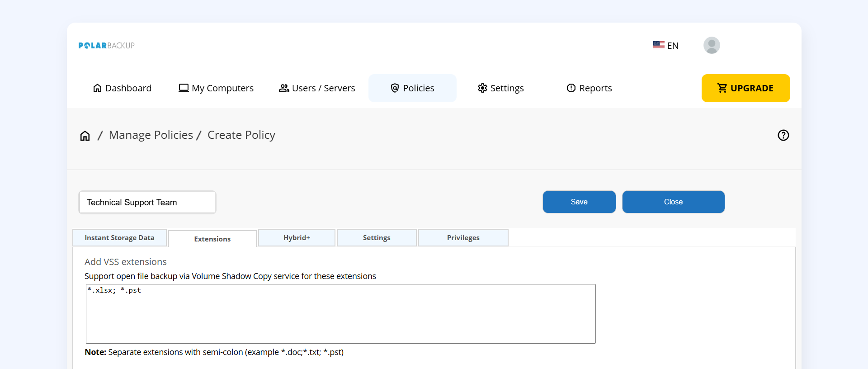
Task: Open the Hybrid+ tab
Action: click(297, 238)
